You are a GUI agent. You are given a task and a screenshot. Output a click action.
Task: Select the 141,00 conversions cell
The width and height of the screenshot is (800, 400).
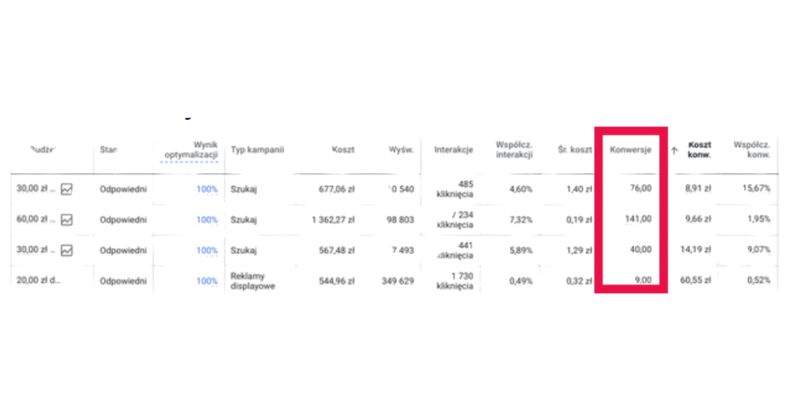[636, 219]
